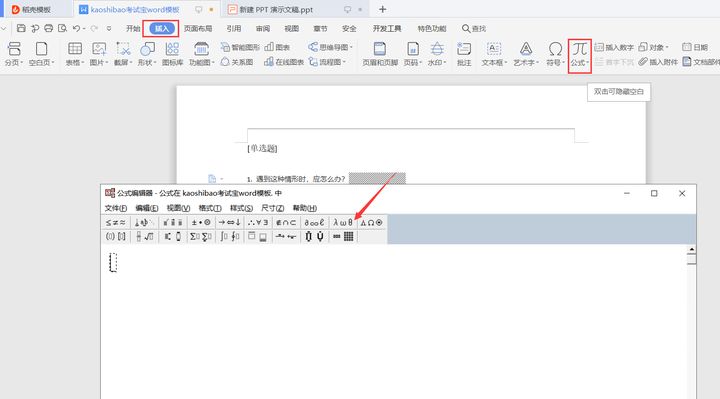Click the 图片 picture insert icon
The width and height of the screenshot is (720, 399).
pos(99,54)
